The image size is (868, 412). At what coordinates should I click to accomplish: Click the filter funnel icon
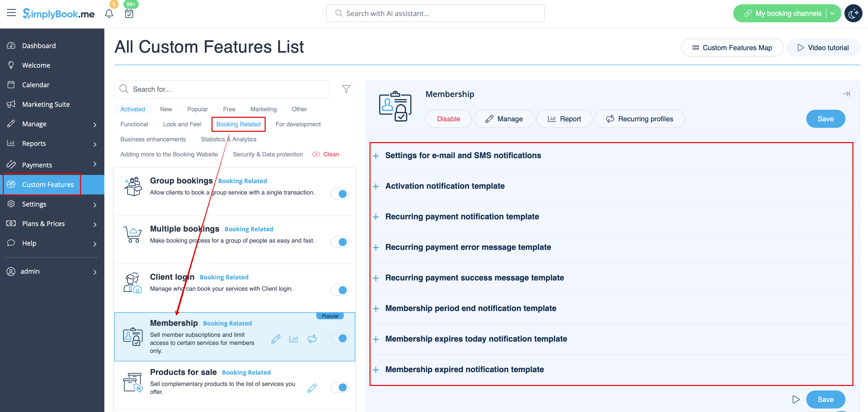click(x=346, y=89)
